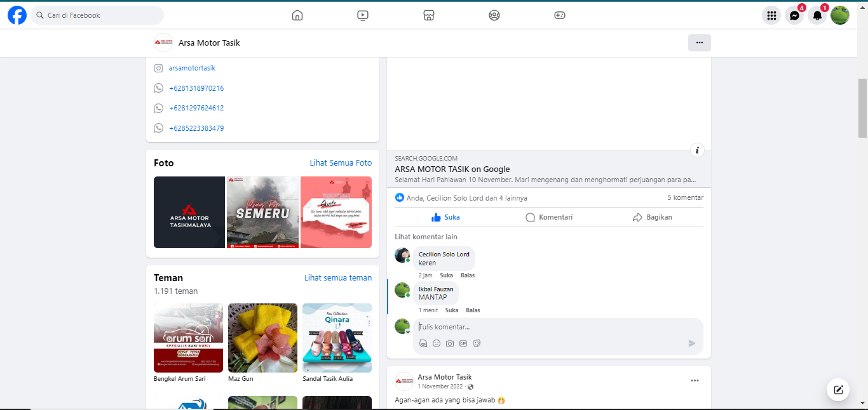Open Messenger with 4 unread
868x410 pixels.
(x=794, y=15)
